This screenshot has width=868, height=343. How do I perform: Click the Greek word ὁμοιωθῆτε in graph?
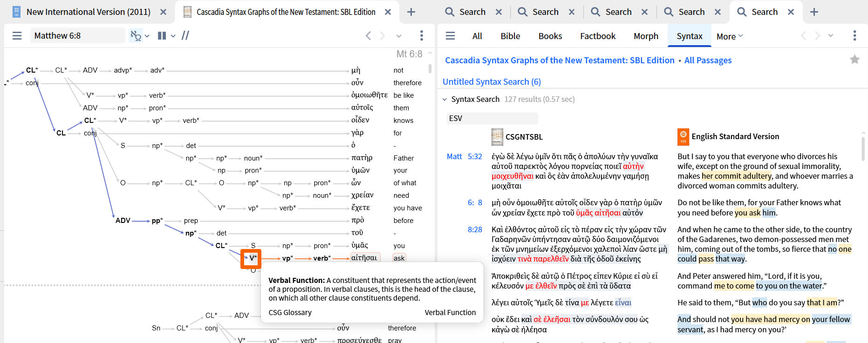(x=369, y=95)
